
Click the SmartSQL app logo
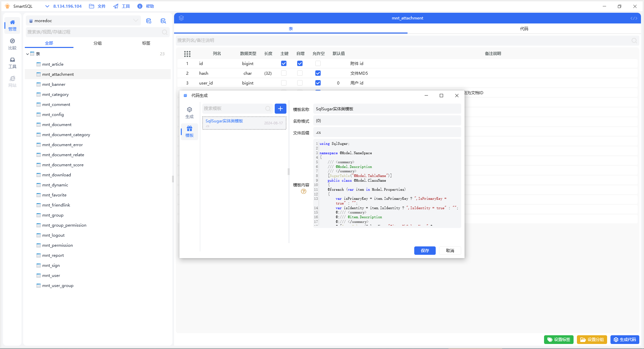click(x=7, y=6)
